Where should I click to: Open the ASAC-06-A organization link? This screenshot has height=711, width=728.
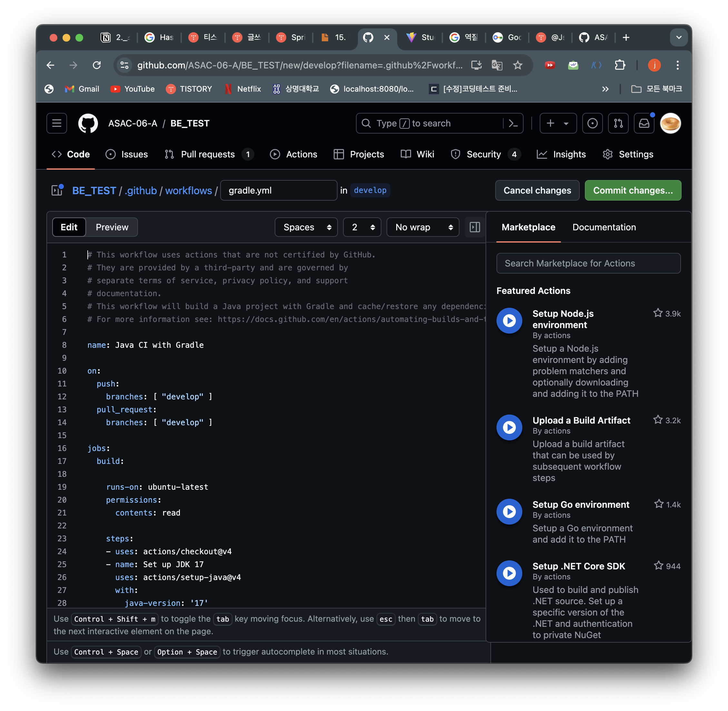[133, 123]
